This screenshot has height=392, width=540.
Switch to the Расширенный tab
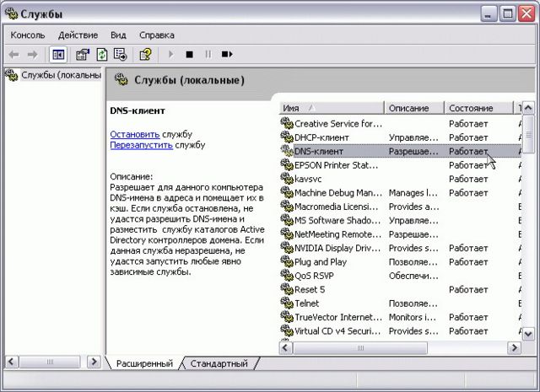pos(144,363)
